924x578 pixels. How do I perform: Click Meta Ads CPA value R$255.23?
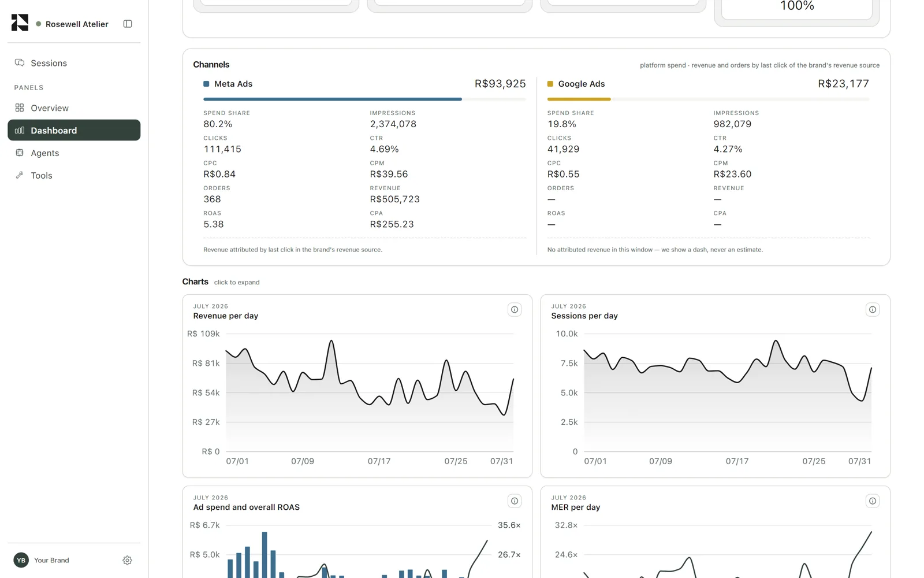coord(392,224)
